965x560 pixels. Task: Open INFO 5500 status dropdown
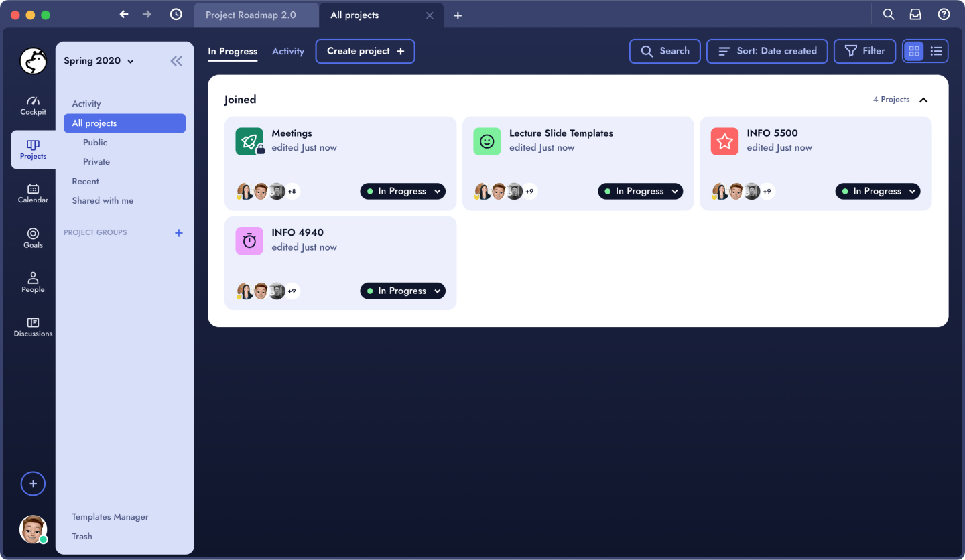878,191
